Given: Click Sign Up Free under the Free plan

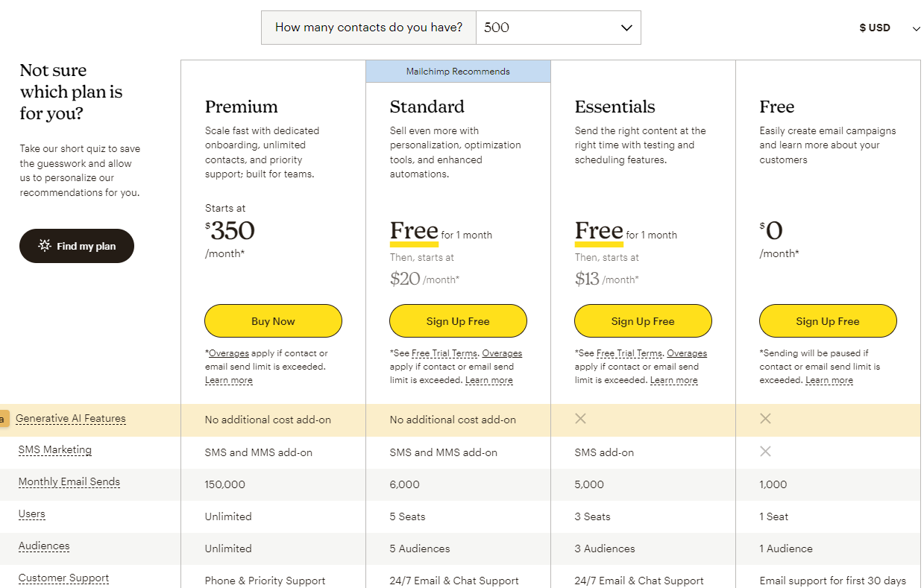Looking at the screenshot, I should point(828,321).
